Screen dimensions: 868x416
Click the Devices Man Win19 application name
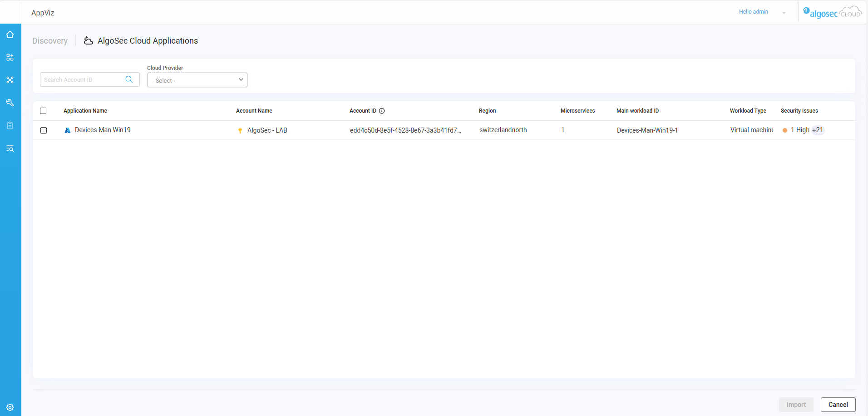click(103, 130)
